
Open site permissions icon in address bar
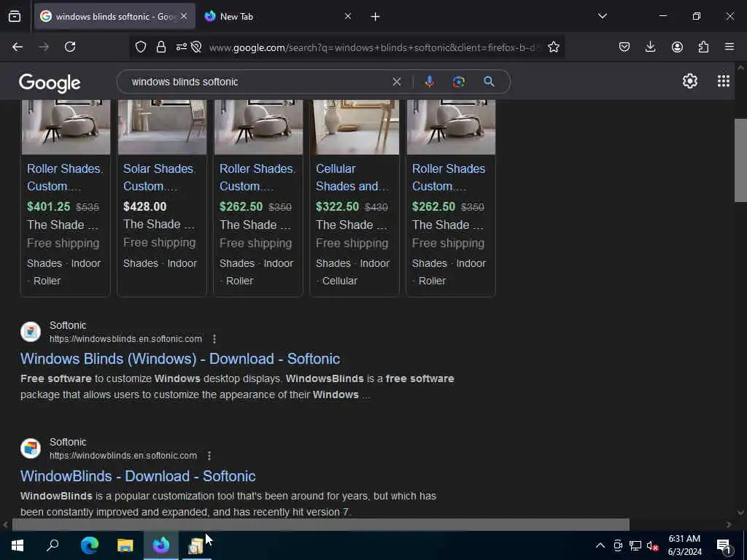182,47
